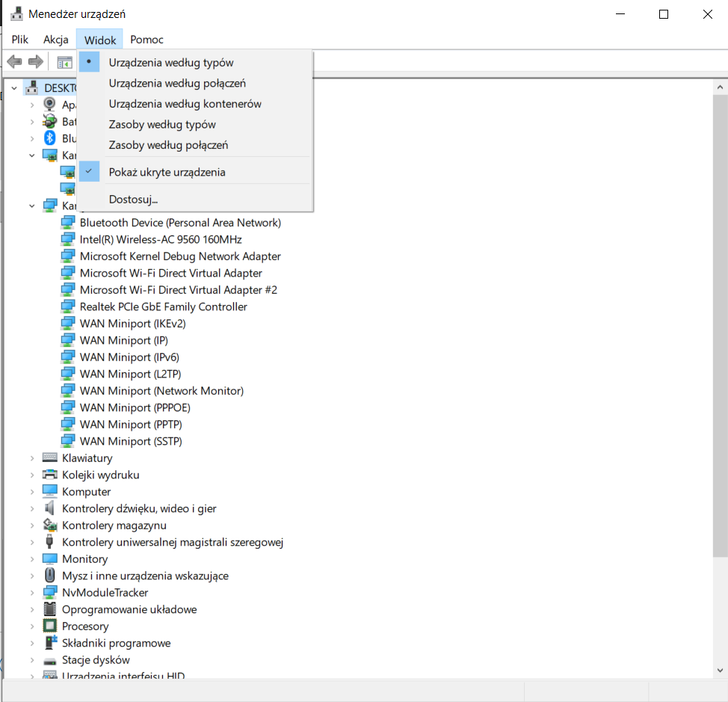Select WAN Miniport (PPPOE) entry
This screenshot has height=702, width=728.
pos(135,407)
